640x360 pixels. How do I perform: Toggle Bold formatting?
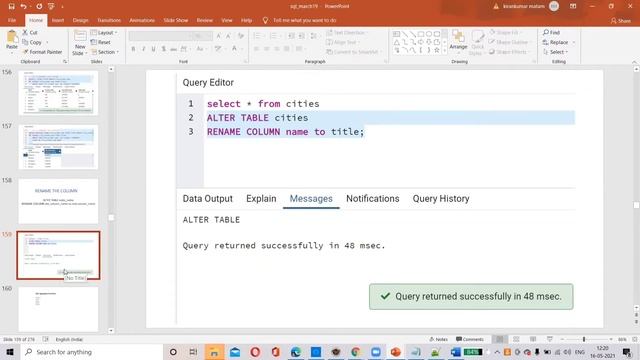133,49
